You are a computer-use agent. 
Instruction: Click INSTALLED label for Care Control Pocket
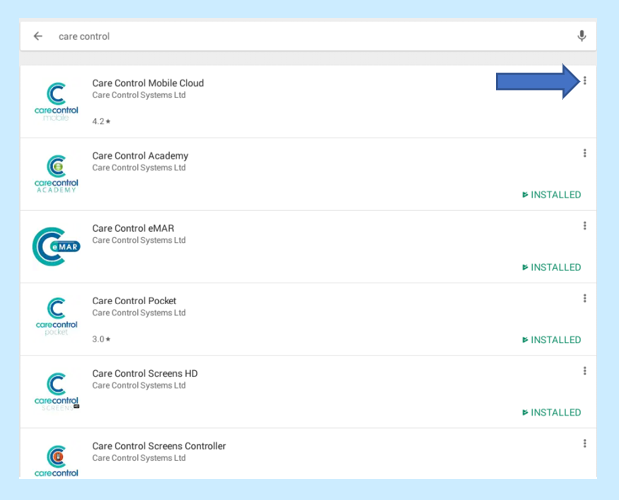[x=551, y=340]
